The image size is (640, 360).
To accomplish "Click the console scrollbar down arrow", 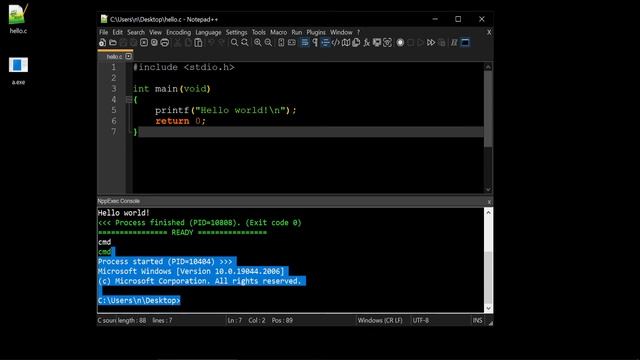I will (x=488, y=309).
